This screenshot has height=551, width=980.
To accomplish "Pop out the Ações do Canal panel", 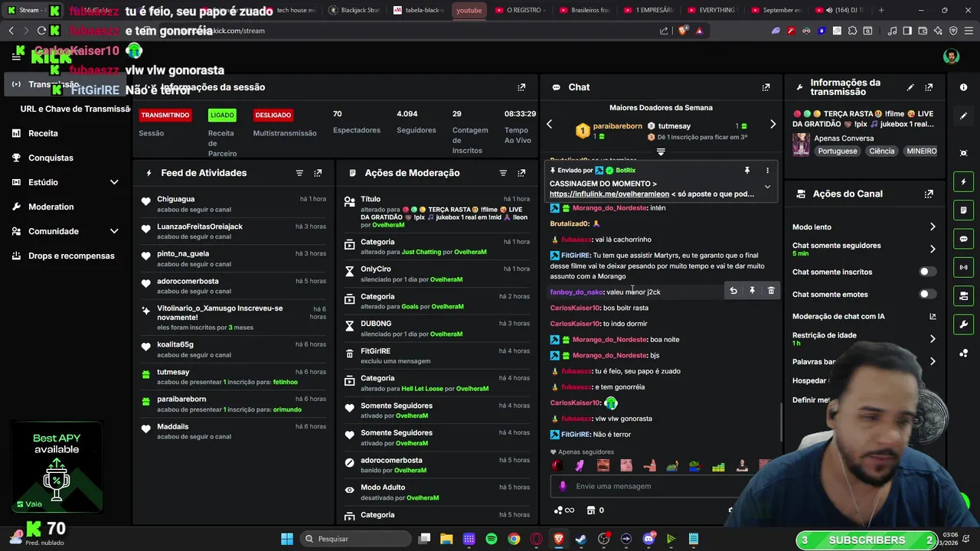I will click(x=929, y=194).
